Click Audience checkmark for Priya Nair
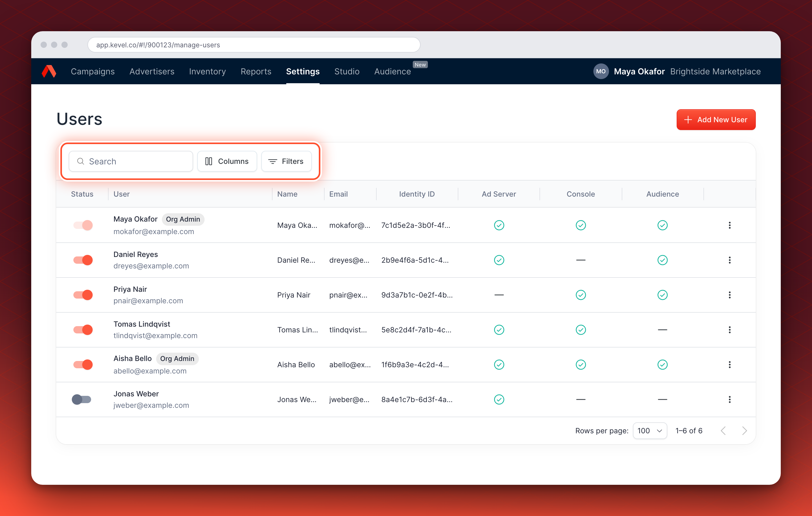This screenshot has height=516, width=812. (x=662, y=295)
